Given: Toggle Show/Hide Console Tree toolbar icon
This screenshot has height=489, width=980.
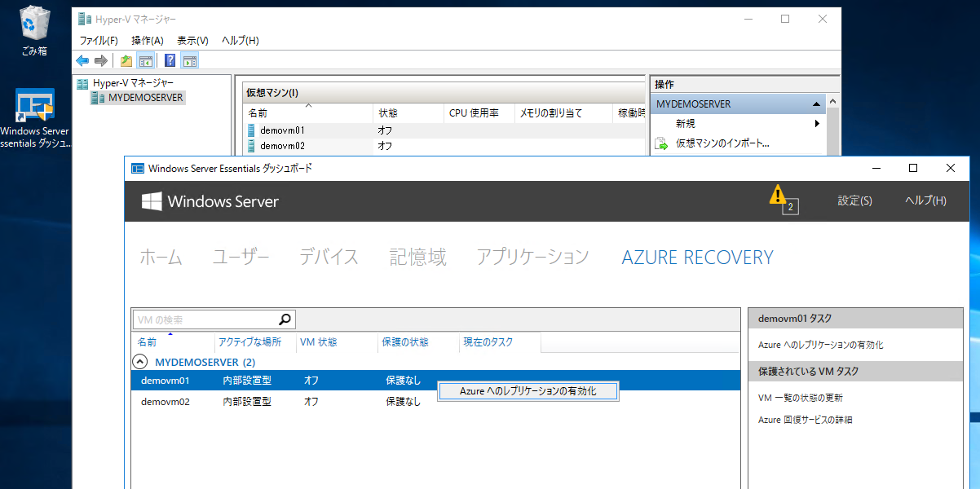Looking at the screenshot, I should [146, 60].
